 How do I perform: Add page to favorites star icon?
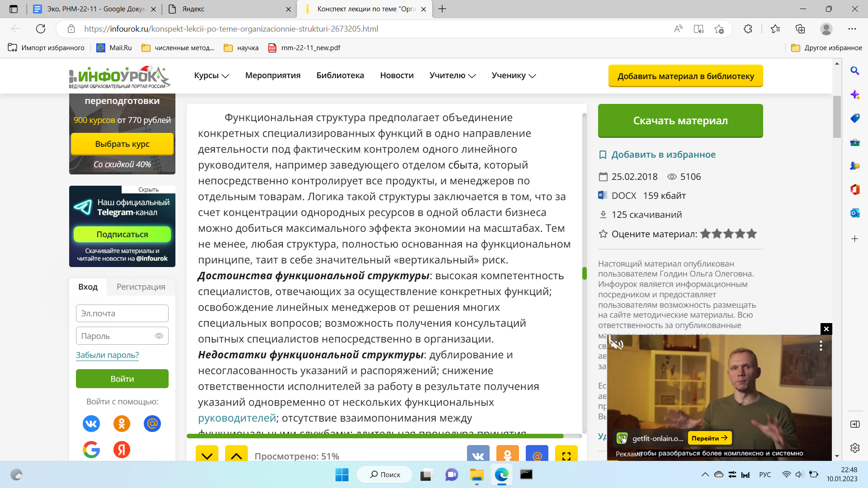click(719, 29)
